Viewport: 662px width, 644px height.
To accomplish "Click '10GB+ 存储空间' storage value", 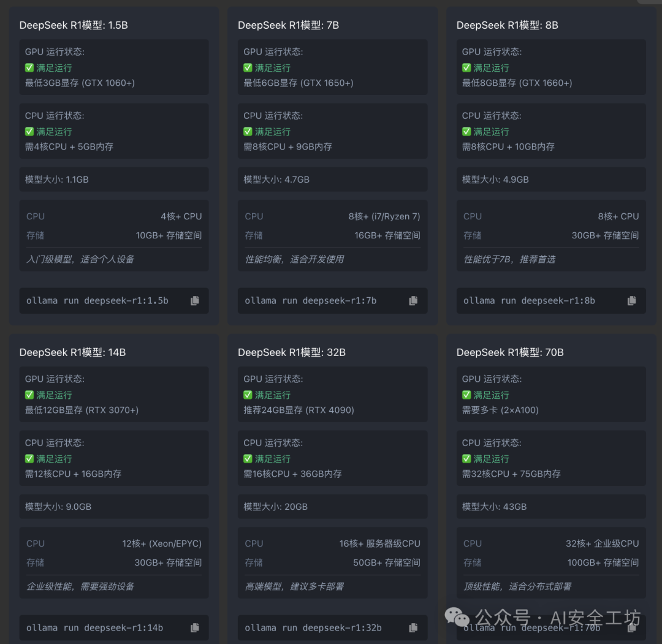I will (169, 235).
